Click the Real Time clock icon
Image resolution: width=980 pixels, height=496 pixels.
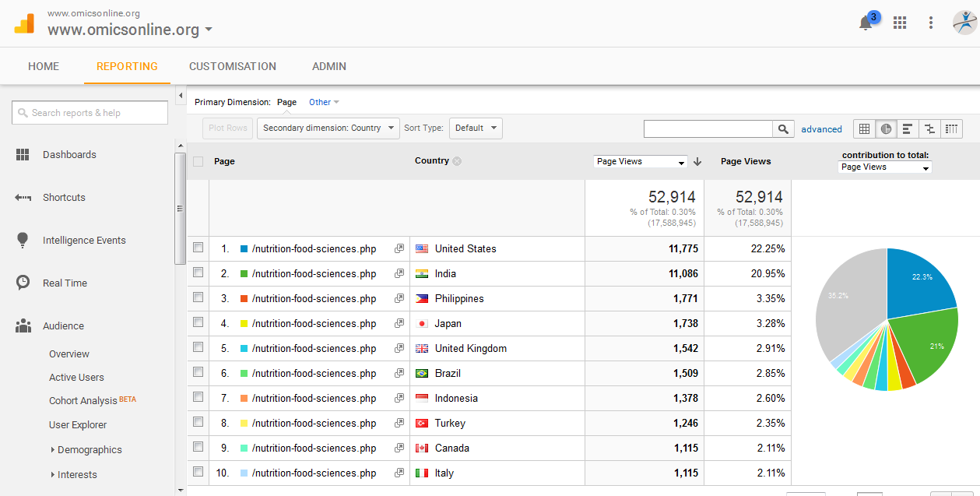[23, 283]
